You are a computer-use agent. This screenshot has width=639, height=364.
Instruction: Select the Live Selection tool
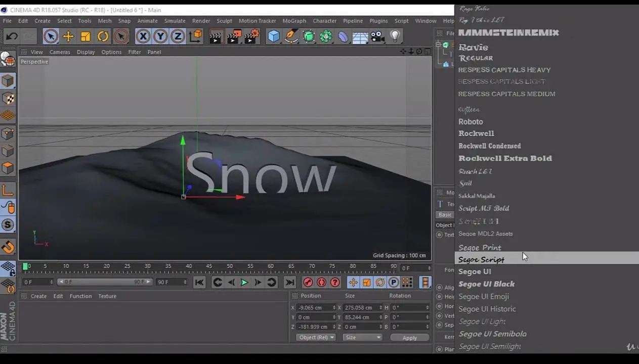pyautogui.click(x=51, y=36)
